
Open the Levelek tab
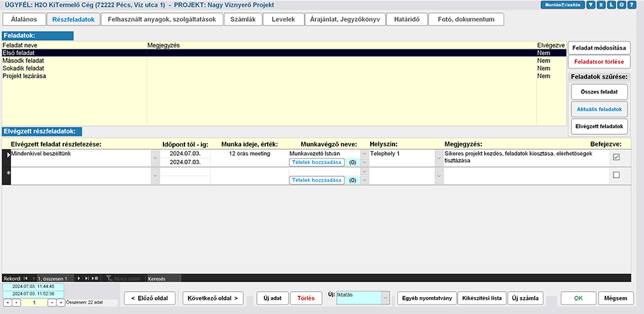tap(283, 19)
